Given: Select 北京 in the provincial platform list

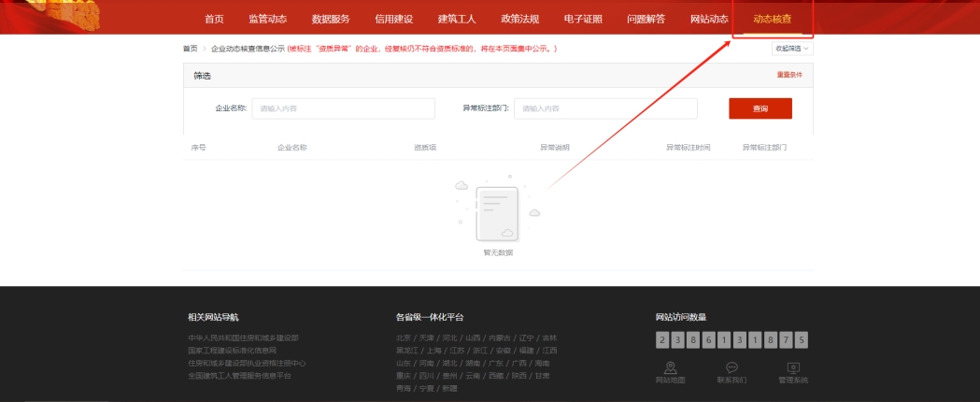Looking at the screenshot, I should [x=403, y=337].
